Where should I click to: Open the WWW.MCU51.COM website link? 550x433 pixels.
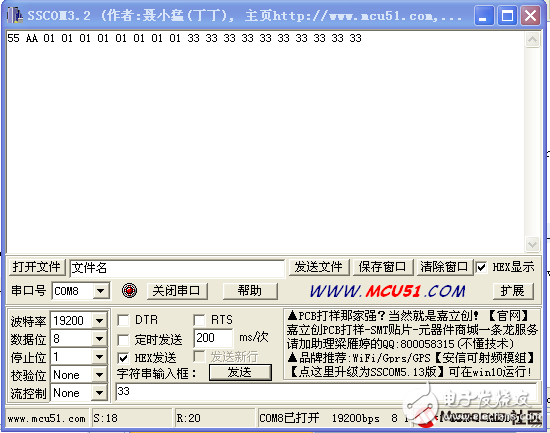[388, 291]
